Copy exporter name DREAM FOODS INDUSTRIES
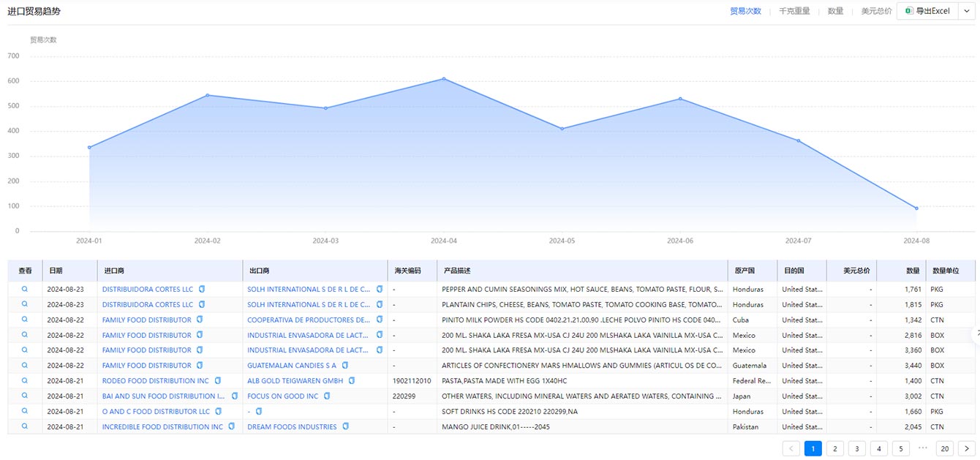This screenshot has width=980, height=460. 346,426
